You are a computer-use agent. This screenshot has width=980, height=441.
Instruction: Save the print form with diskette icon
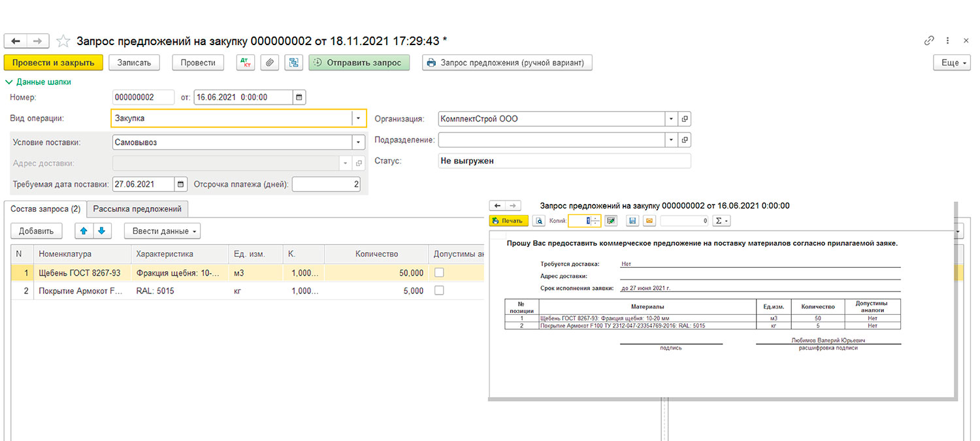tap(632, 221)
